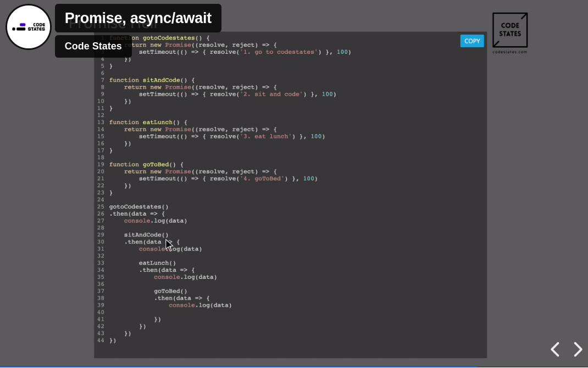Click the string '4. goToBed'
The width and height of the screenshot is (588, 368).
click(263, 179)
